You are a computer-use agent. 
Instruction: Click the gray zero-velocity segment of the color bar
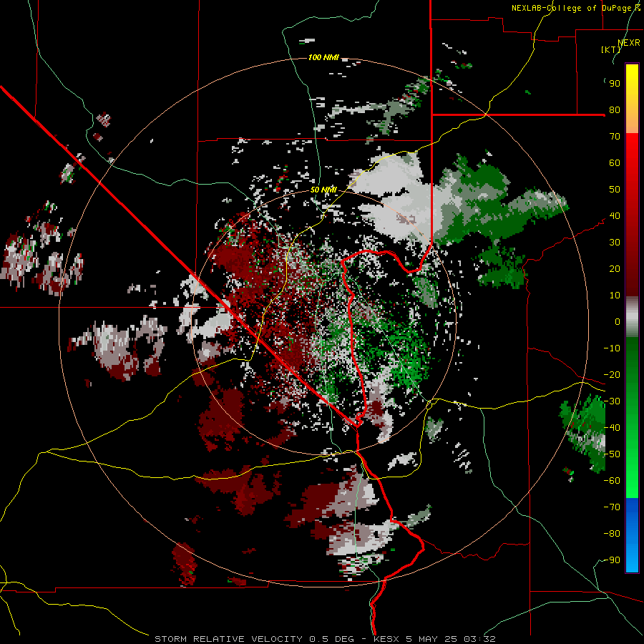pyautogui.click(x=632, y=317)
